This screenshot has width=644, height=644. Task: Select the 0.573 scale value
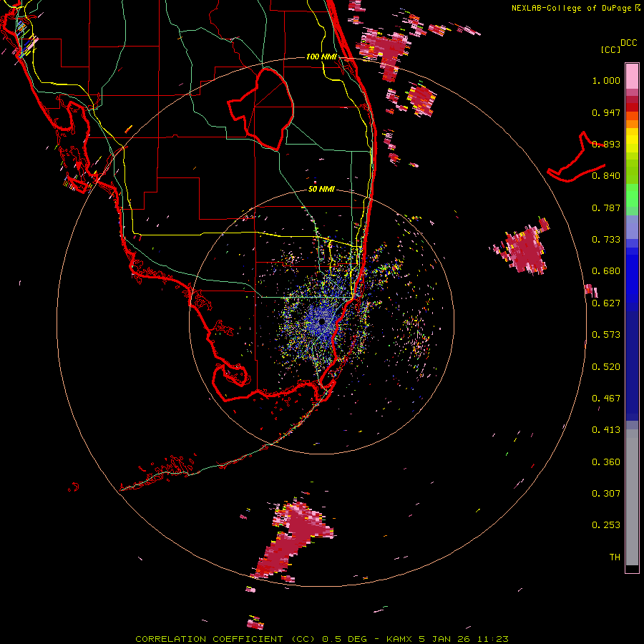pos(606,335)
